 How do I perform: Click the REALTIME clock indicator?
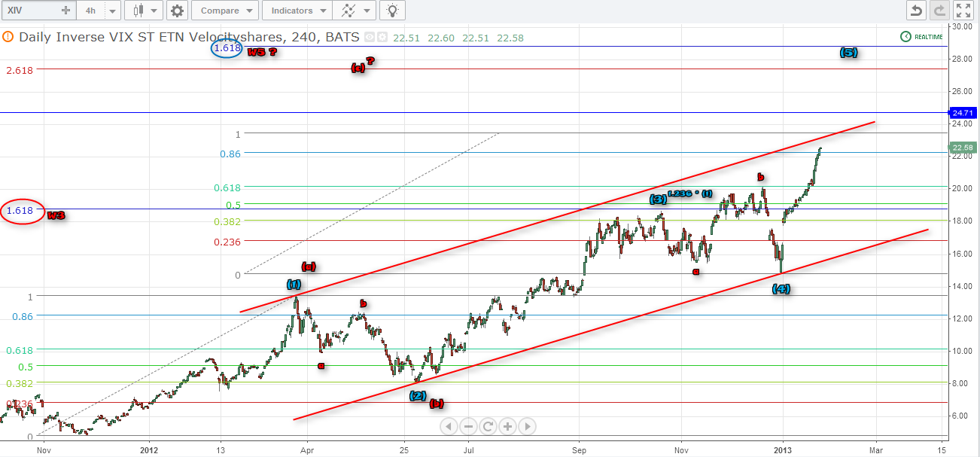click(922, 37)
